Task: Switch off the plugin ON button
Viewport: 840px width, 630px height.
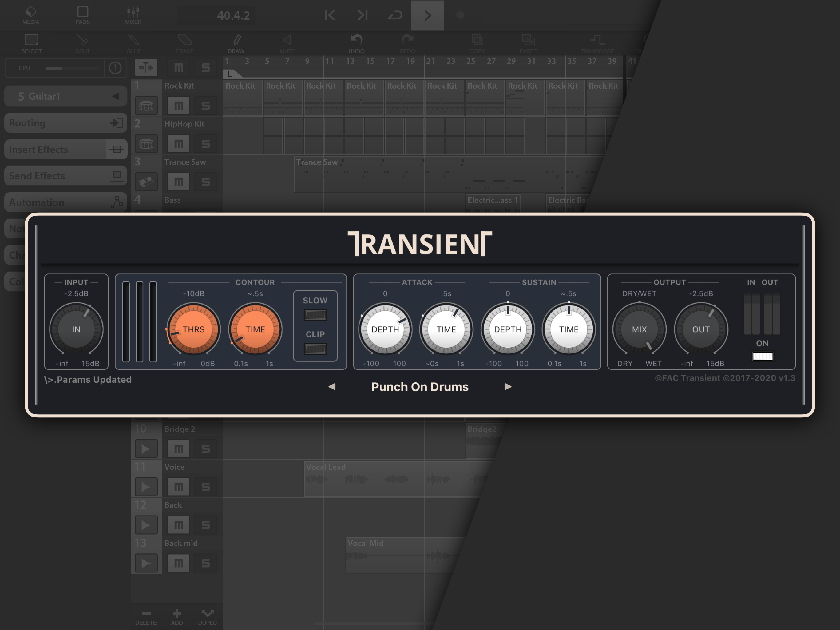Action: [762, 356]
